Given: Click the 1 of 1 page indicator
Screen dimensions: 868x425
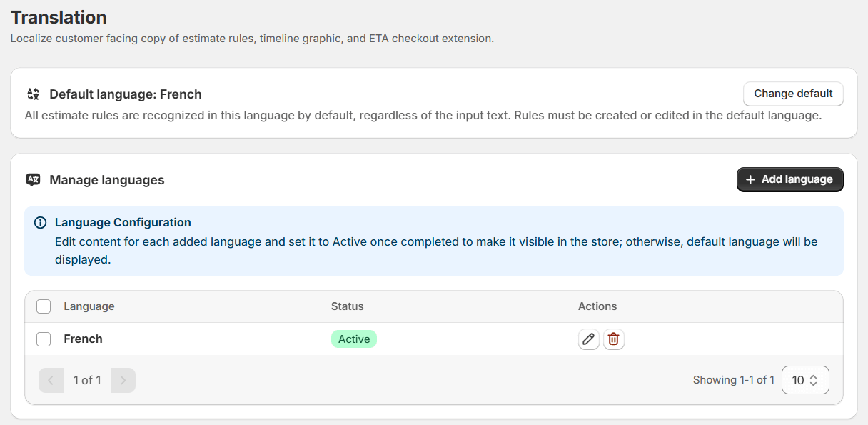Looking at the screenshot, I should coord(86,379).
